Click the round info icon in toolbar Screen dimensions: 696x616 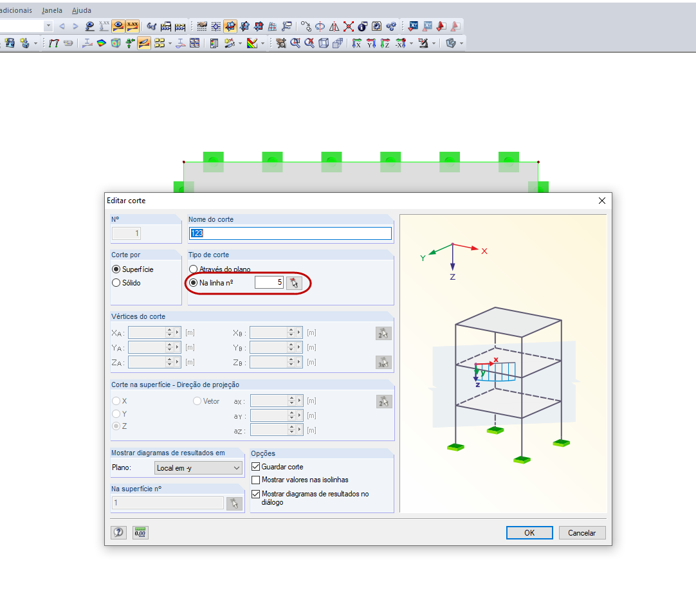363,26
